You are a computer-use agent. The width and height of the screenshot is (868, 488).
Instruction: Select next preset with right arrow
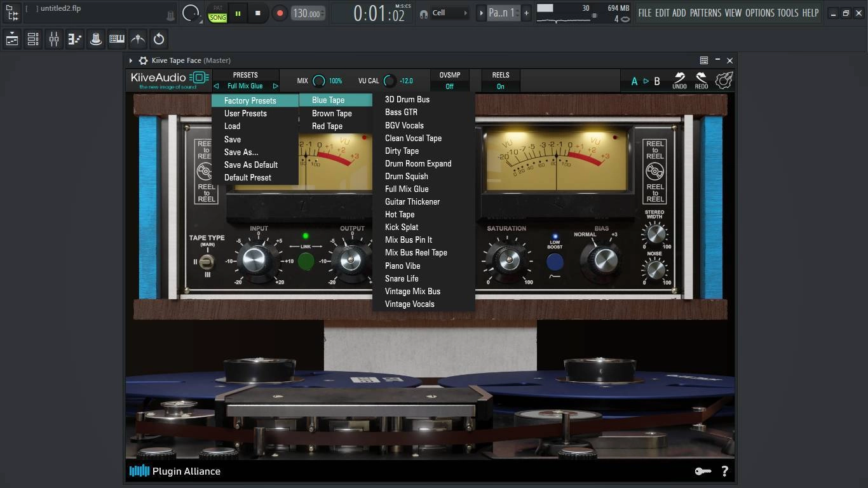(x=275, y=86)
